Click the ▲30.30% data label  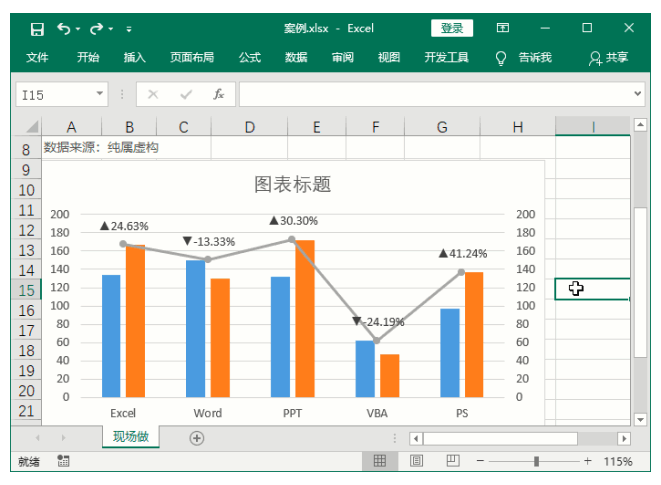(294, 221)
